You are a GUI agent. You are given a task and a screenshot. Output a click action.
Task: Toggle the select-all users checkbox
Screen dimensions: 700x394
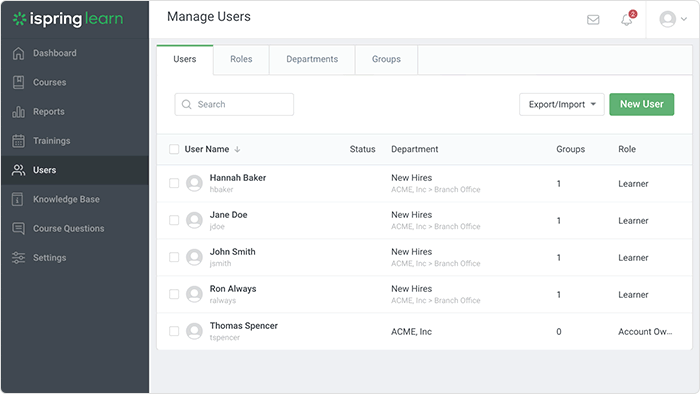pos(174,149)
